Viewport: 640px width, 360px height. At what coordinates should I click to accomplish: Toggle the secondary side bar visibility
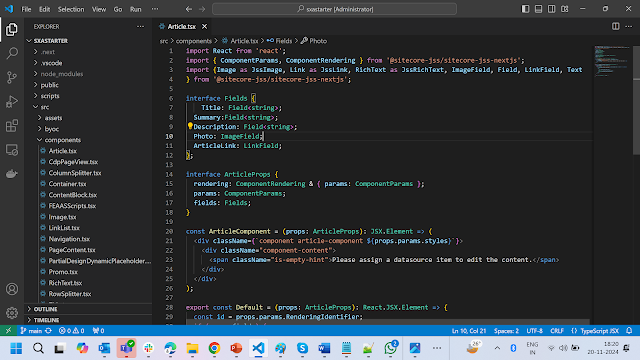[x=552, y=9]
